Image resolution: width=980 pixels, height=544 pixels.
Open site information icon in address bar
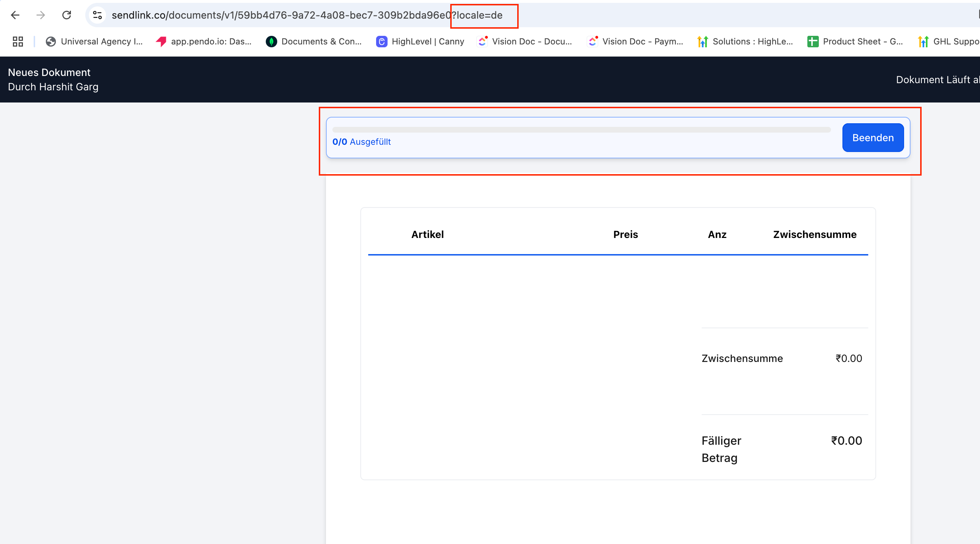coord(97,15)
